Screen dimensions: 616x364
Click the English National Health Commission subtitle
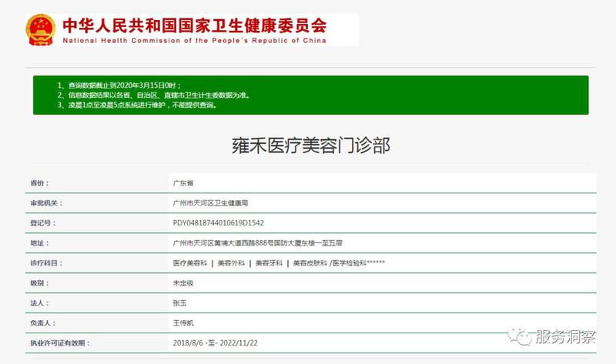pos(194,41)
